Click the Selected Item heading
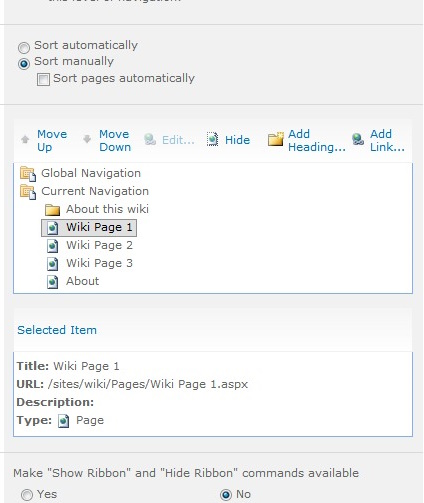This screenshot has height=503, width=424. pyautogui.click(x=57, y=330)
